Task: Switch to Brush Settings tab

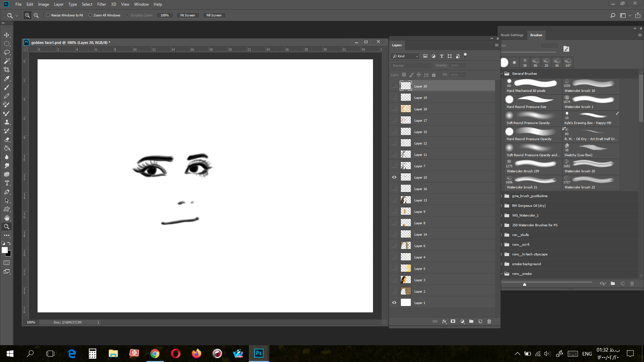Action: (x=512, y=35)
